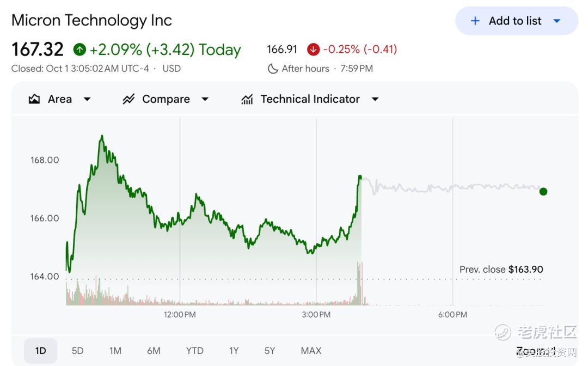Click the red down-arrow loss icon

(313, 50)
